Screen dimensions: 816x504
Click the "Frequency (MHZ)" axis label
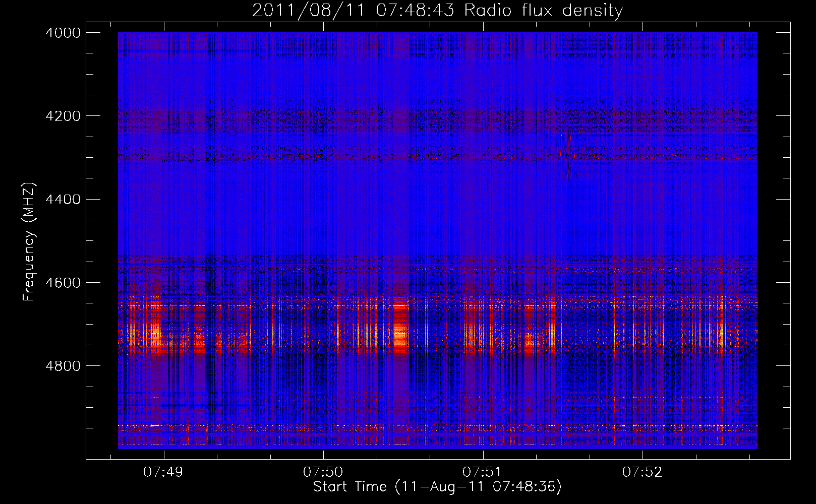pyautogui.click(x=29, y=242)
